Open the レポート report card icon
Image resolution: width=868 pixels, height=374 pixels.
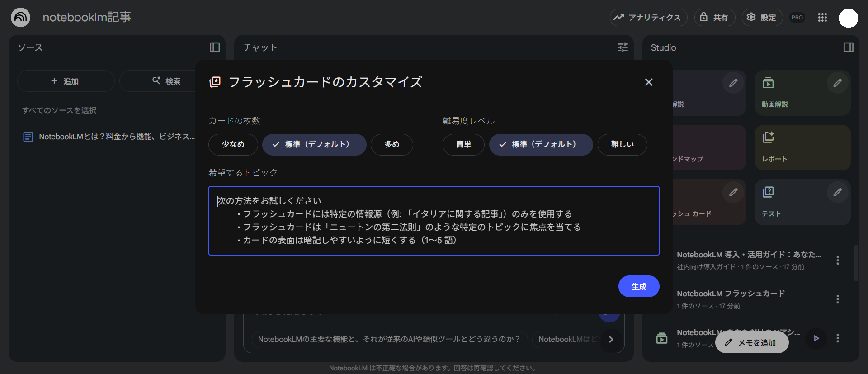(768, 137)
